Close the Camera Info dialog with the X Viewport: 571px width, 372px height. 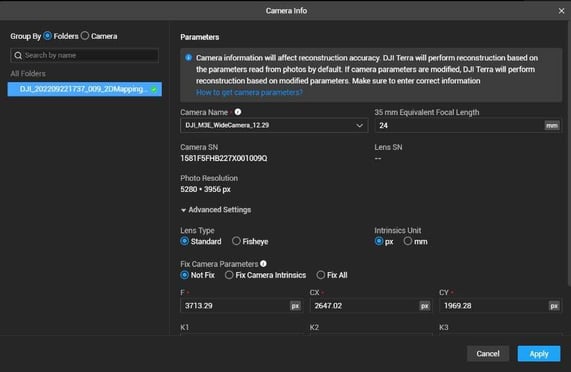pos(561,11)
